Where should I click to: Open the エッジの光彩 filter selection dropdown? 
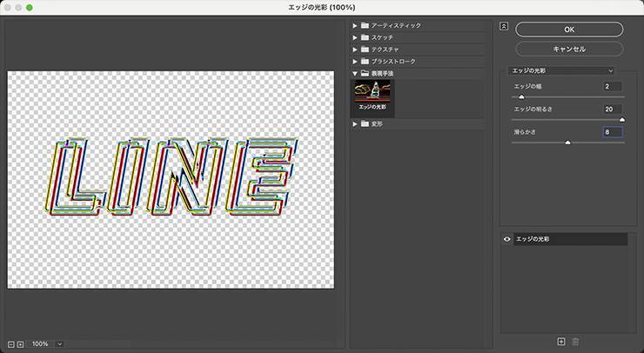(x=563, y=70)
